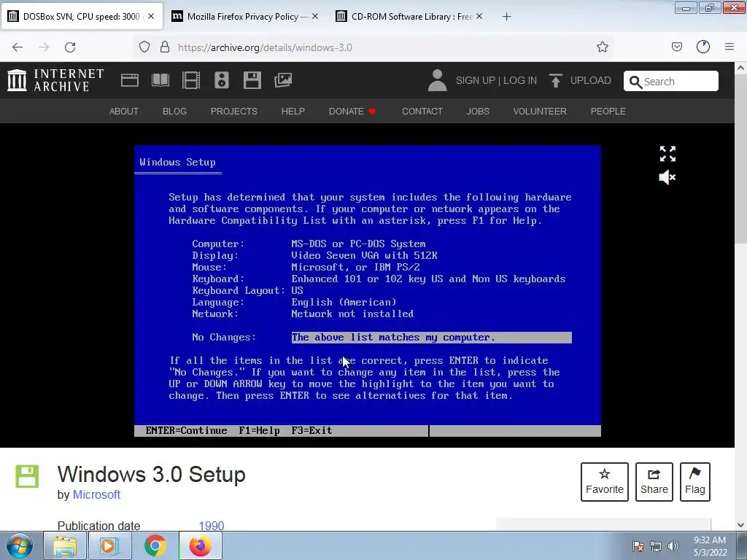Bookmark this page with the star
747x560 pixels.
(603, 47)
